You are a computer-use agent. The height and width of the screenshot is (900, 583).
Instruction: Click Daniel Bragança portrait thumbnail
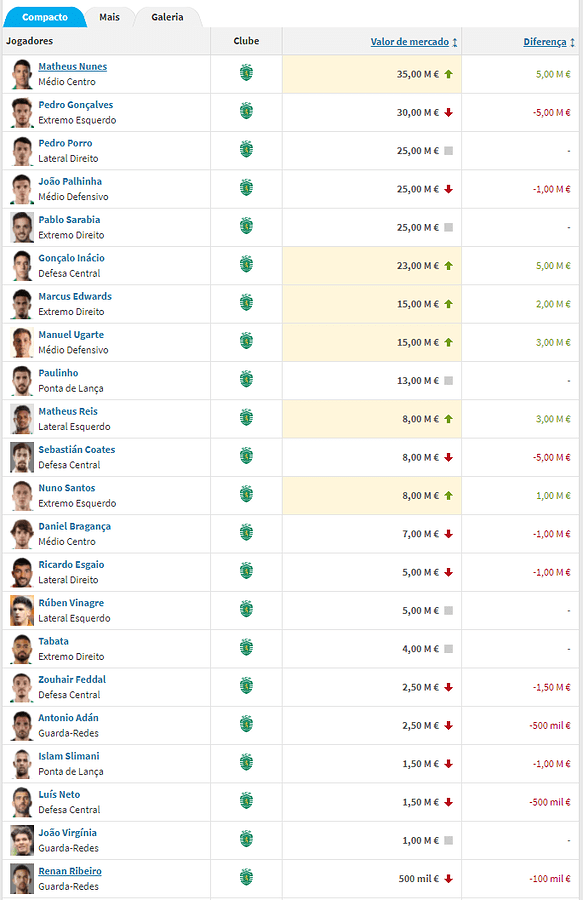[22, 534]
